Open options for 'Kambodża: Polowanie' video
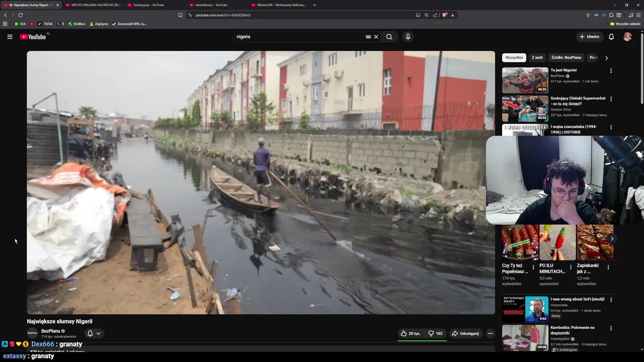This screenshot has width=644, height=362. tap(611, 328)
